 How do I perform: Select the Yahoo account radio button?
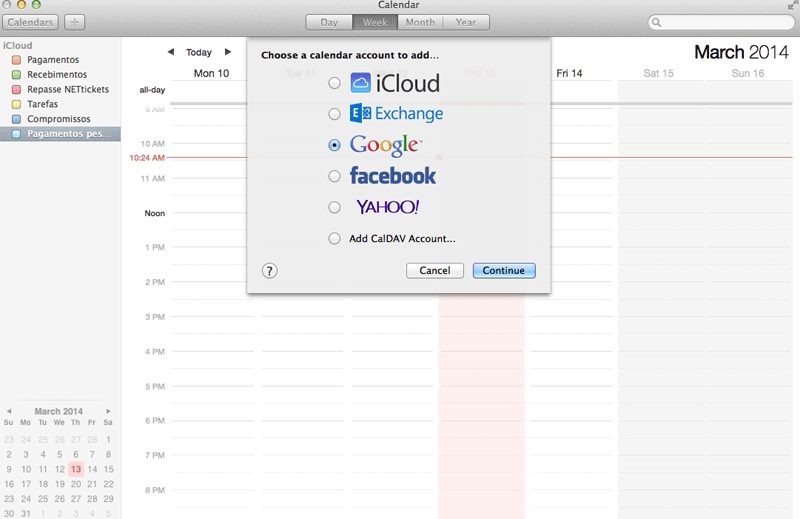coord(334,207)
